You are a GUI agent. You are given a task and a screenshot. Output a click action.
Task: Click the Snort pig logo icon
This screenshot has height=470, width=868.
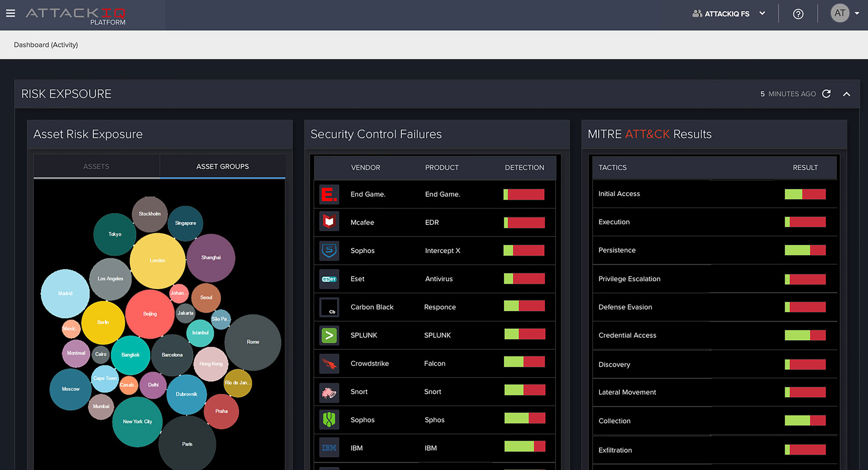click(x=329, y=391)
